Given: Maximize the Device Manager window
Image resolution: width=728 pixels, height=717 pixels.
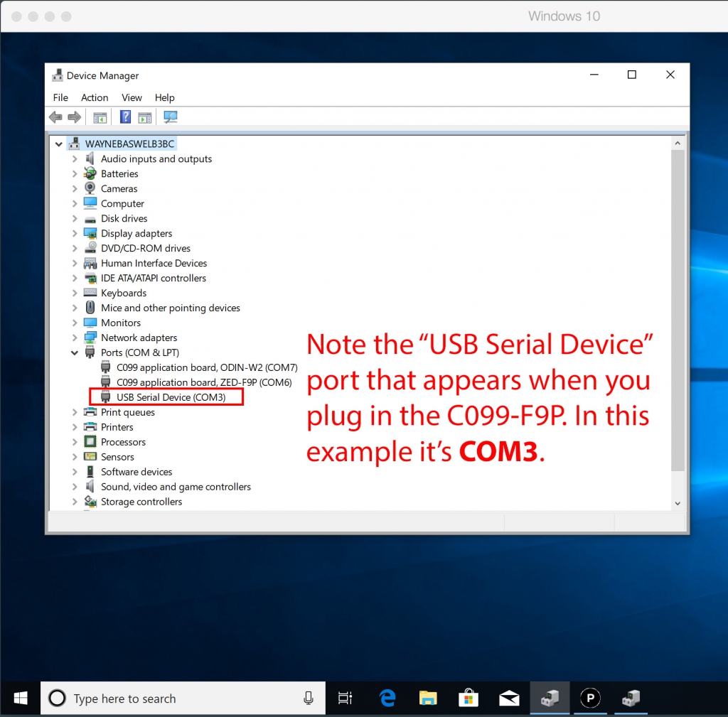Looking at the screenshot, I should [x=632, y=75].
